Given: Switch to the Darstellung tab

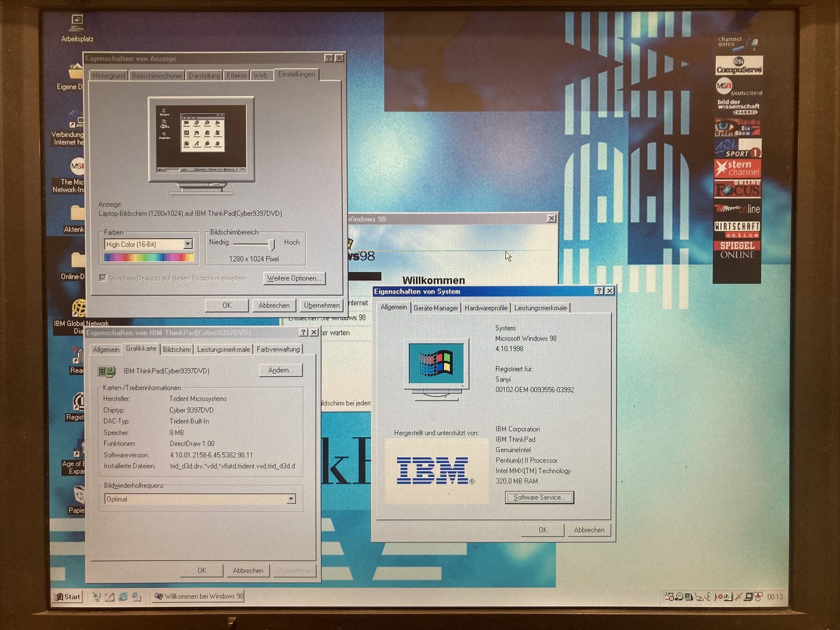Looking at the screenshot, I should click(x=204, y=75).
